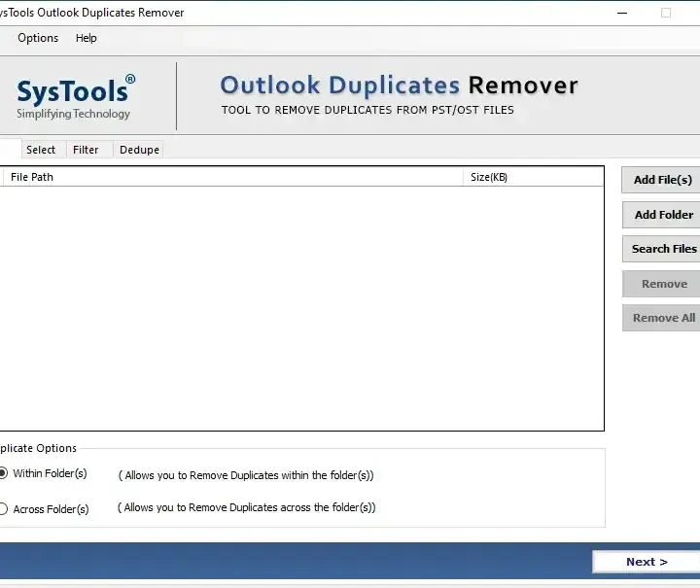Select the Within Folder(s) radio option
Image resolution: width=700 pixels, height=588 pixels.
pyautogui.click(x=4, y=473)
